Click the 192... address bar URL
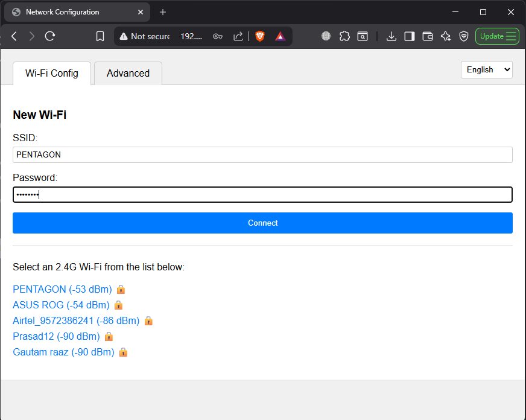 (x=191, y=36)
